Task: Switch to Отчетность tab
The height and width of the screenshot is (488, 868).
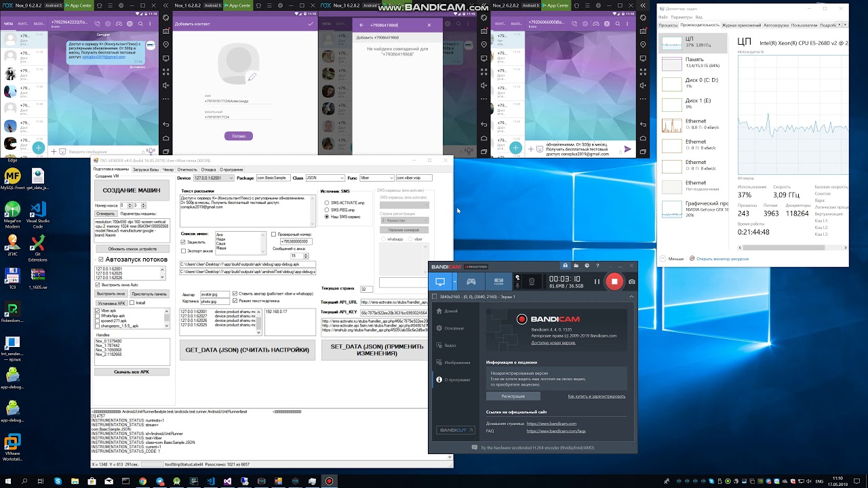Action: tap(187, 169)
